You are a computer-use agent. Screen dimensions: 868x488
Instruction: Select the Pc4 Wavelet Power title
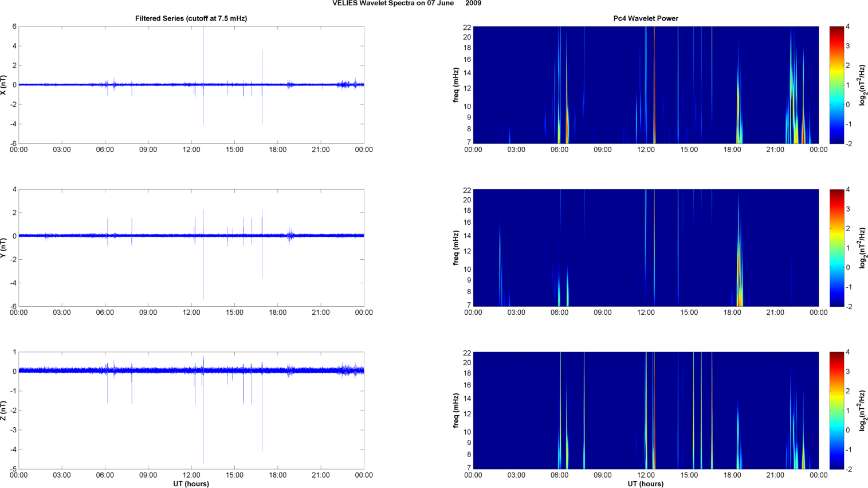[x=646, y=18]
